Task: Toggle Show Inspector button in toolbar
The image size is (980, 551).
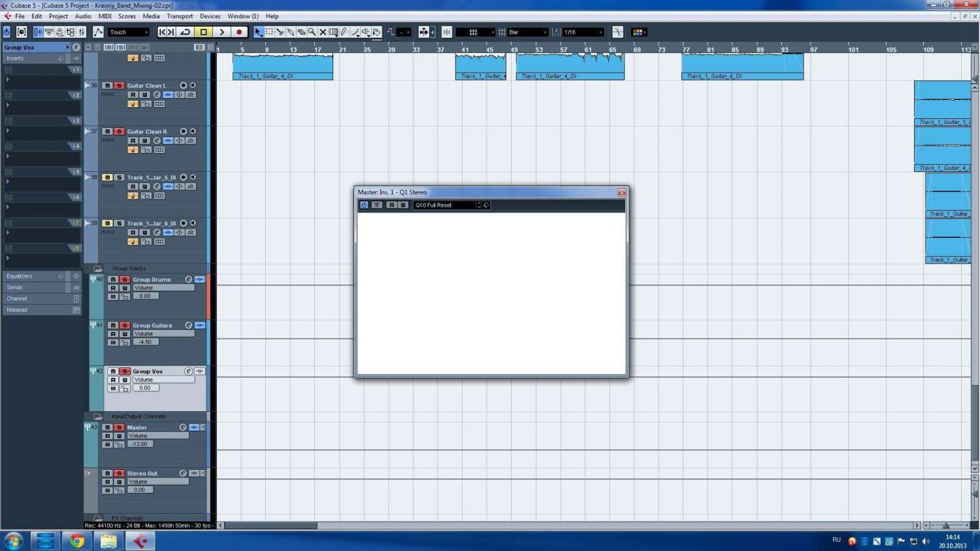Action: [38, 32]
